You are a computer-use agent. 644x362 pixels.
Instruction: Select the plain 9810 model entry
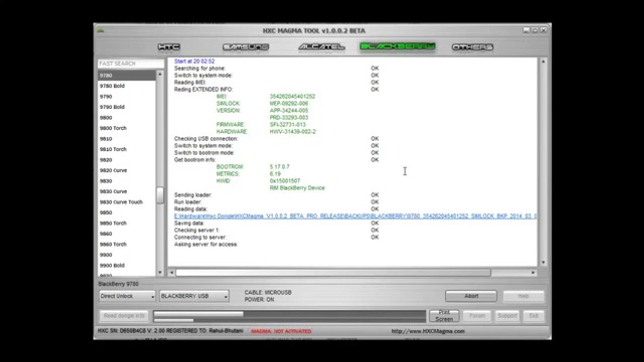pos(127,139)
